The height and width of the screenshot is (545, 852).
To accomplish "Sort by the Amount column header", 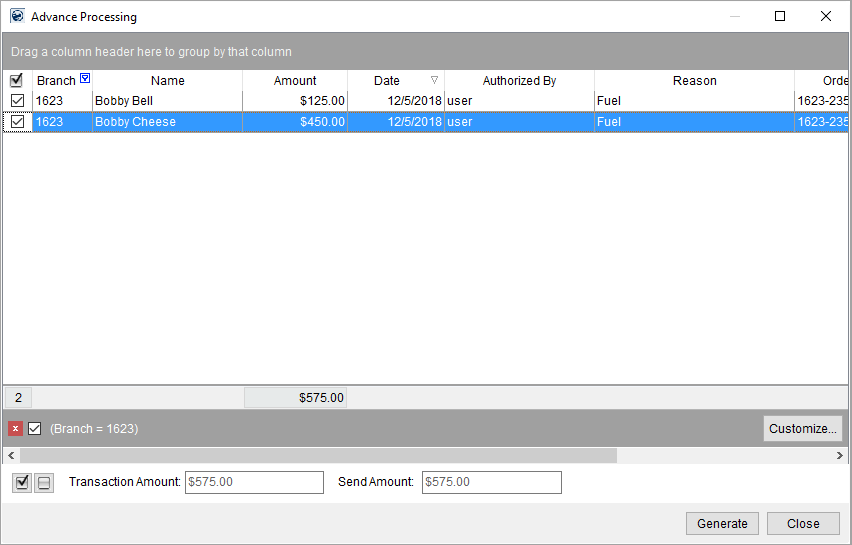I will 295,81.
